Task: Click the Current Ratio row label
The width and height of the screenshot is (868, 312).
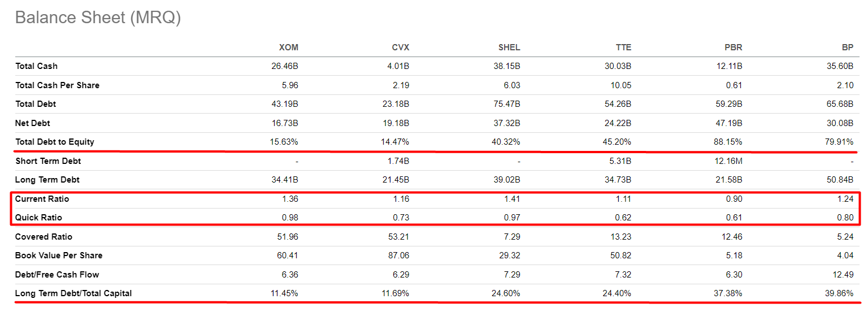Action: (x=42, y=199)
